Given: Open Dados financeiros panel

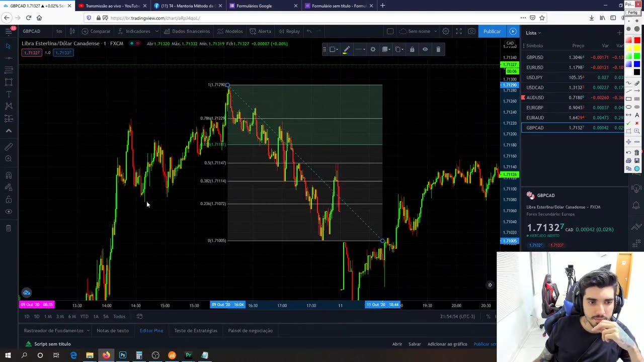Looking at the screenshot, I should point(187,31).
